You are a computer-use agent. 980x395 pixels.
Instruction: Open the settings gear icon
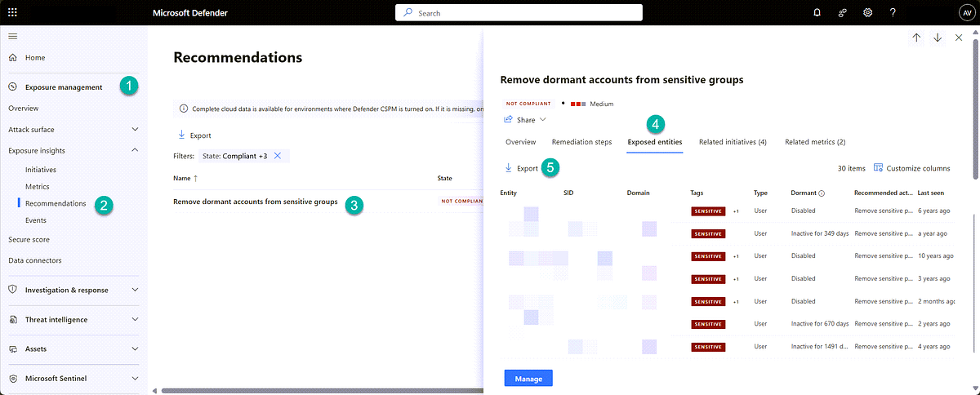[867, 12]
